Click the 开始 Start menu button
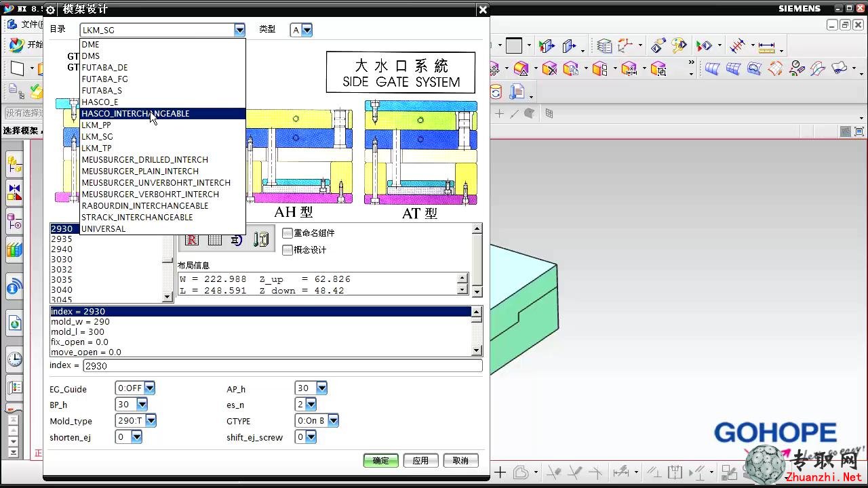The image size is (868, 488). point(26,45)
